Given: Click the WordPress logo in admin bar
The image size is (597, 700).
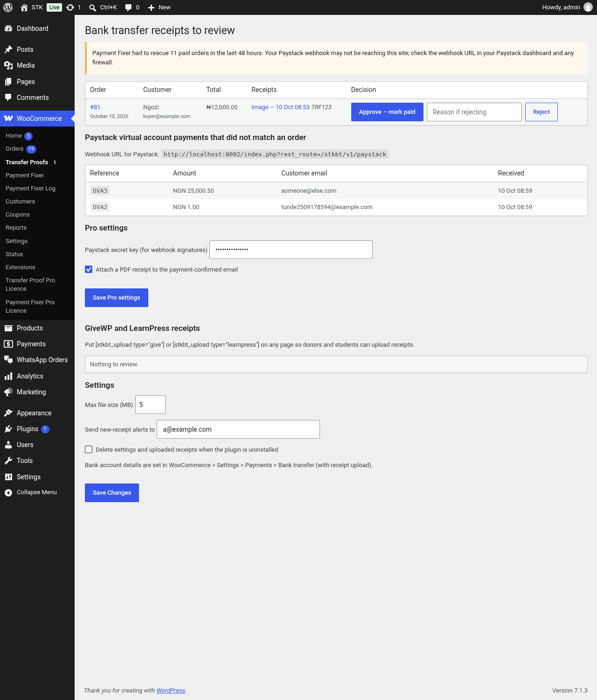Looking at the screenshot, I should coord(8,7).
